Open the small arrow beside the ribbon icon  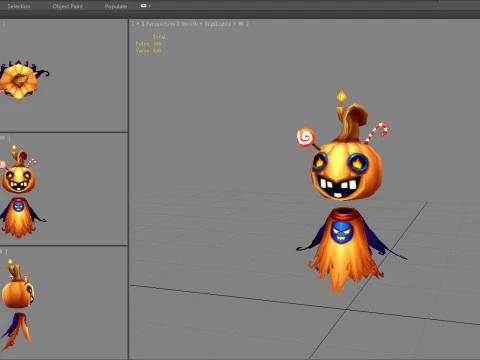click(149, 6)
